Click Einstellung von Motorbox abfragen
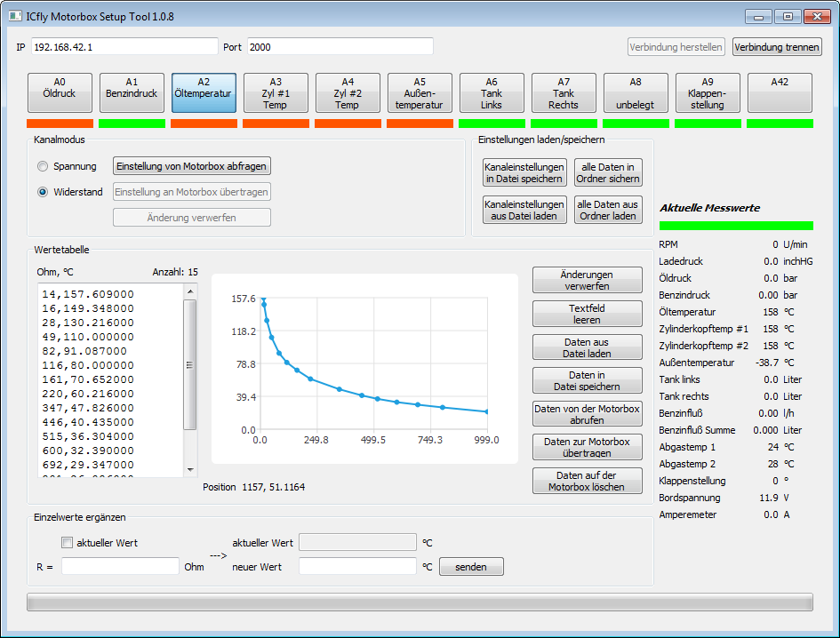 [191, 166]
